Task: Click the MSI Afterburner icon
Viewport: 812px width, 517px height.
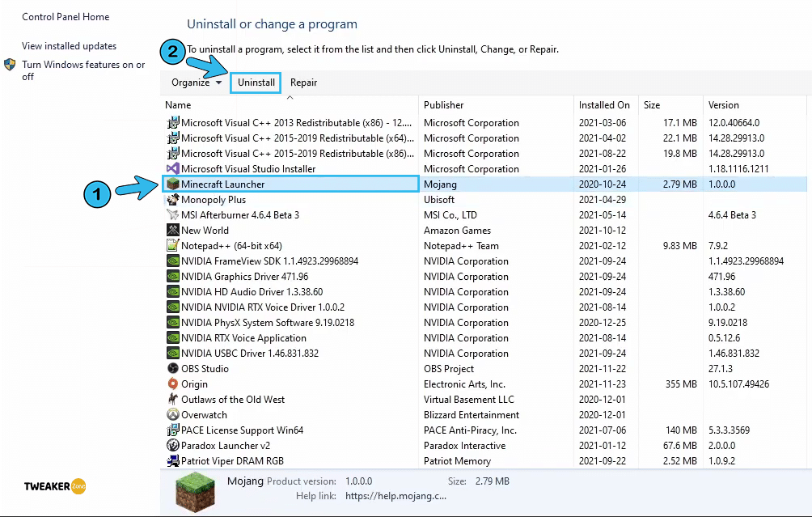Action: (x=173, y=215)
